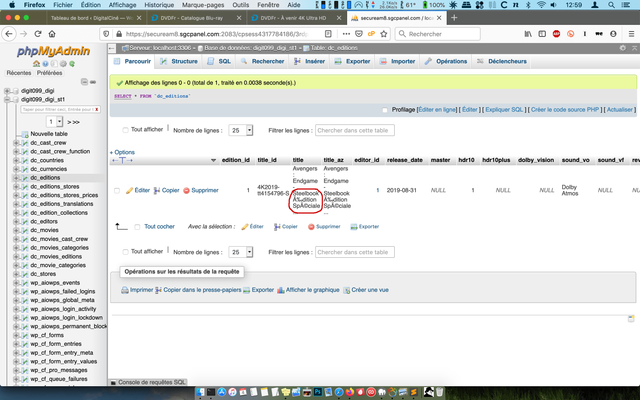
Task: Click the AdBlock Plus extension icon
Action: click(556, 34)
